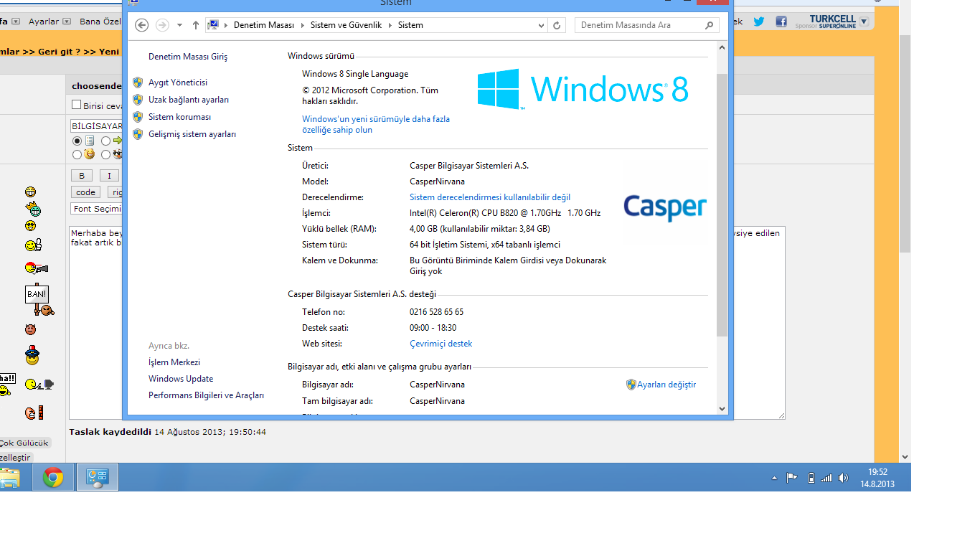The height and width of the screenshot is (551, 980).
Task: Select the laughing smiley radio button
Action: click(x=77, y=154)
